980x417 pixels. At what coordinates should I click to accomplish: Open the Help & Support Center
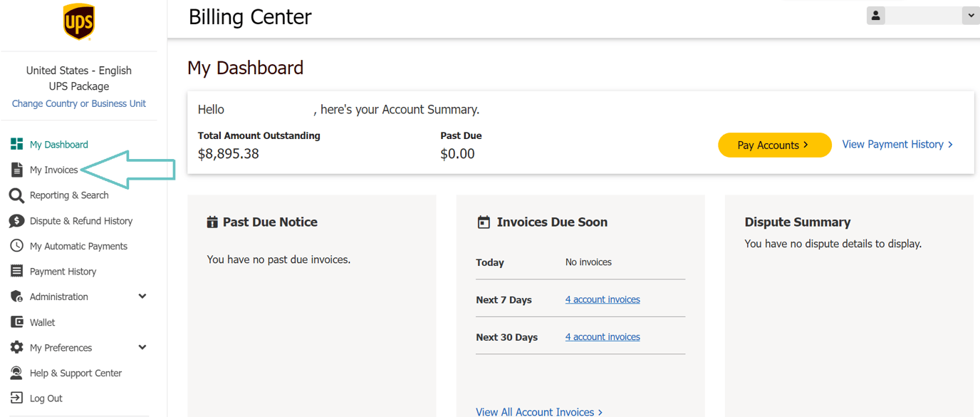pos(75,373)
